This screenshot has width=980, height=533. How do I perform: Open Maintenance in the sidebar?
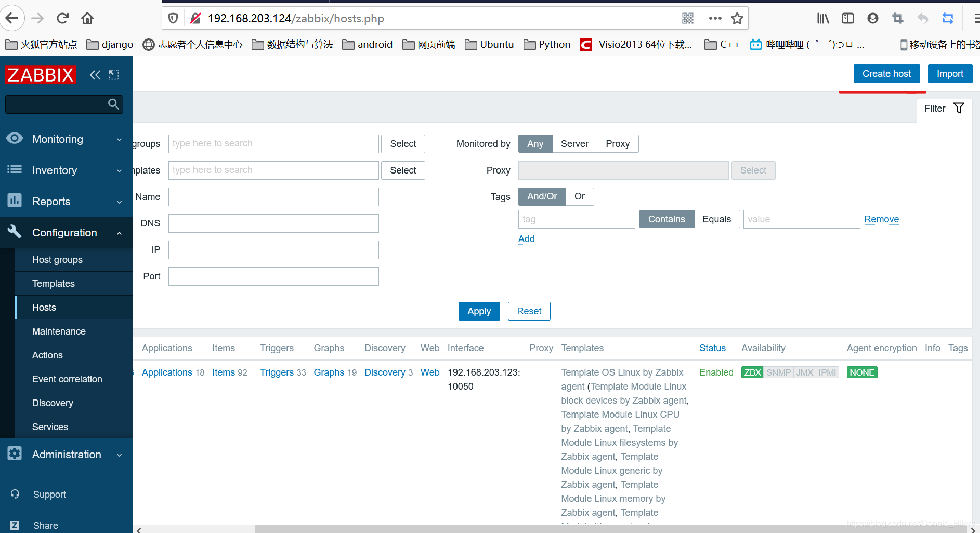(x=73, y=331)
